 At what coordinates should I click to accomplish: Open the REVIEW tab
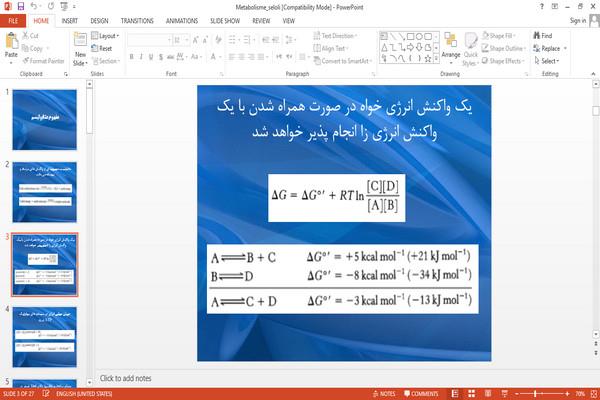click(261, 21)
